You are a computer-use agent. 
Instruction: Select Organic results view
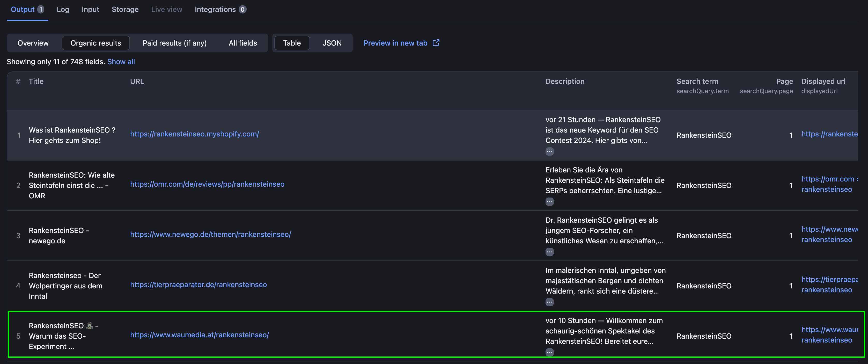coord(96,43)
